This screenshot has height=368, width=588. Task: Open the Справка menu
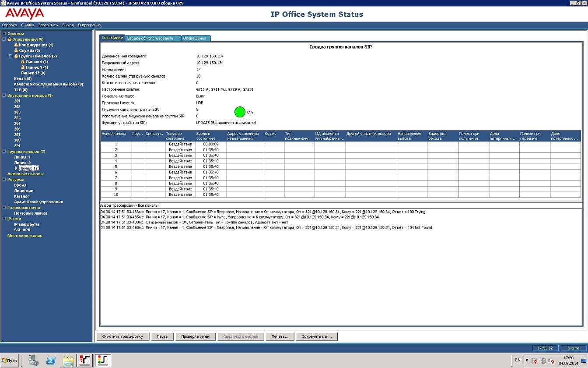10,25
